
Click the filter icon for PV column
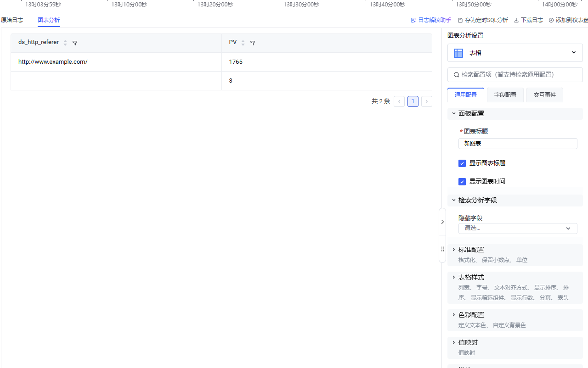click(x=253, y=43)
